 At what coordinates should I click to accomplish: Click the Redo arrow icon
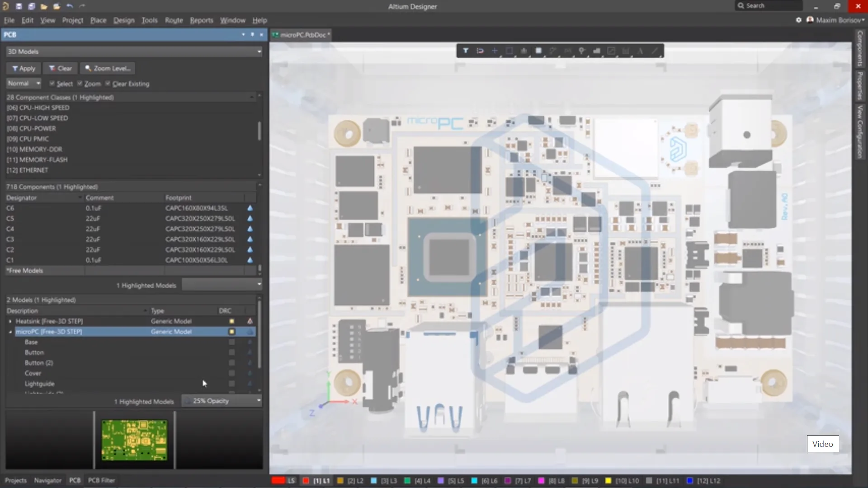pyautogui.click(x=82, y=6)
